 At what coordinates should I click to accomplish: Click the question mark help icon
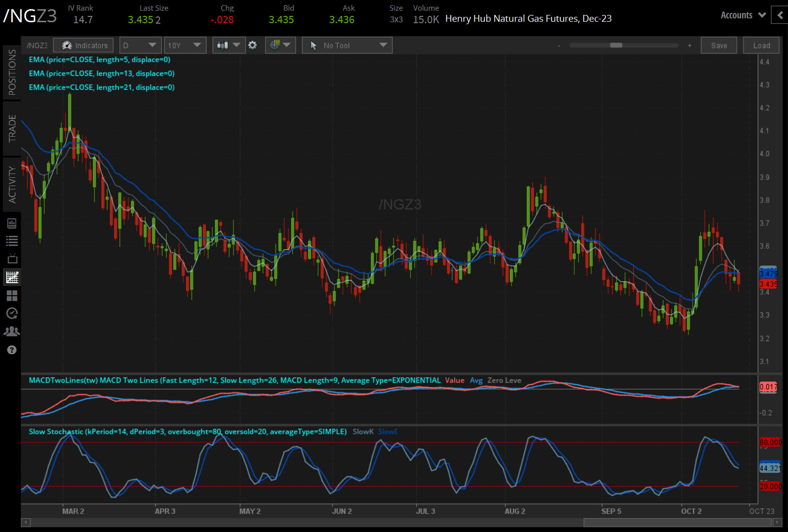[12, 350]
